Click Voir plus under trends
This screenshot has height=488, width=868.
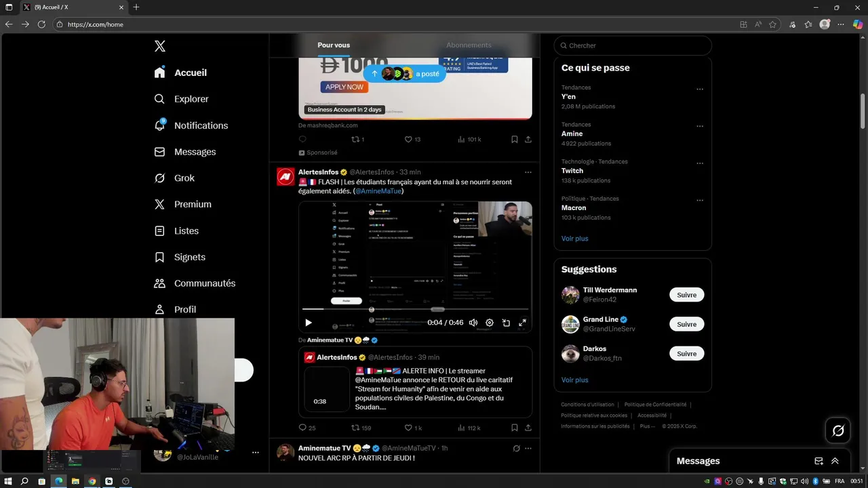575,239
